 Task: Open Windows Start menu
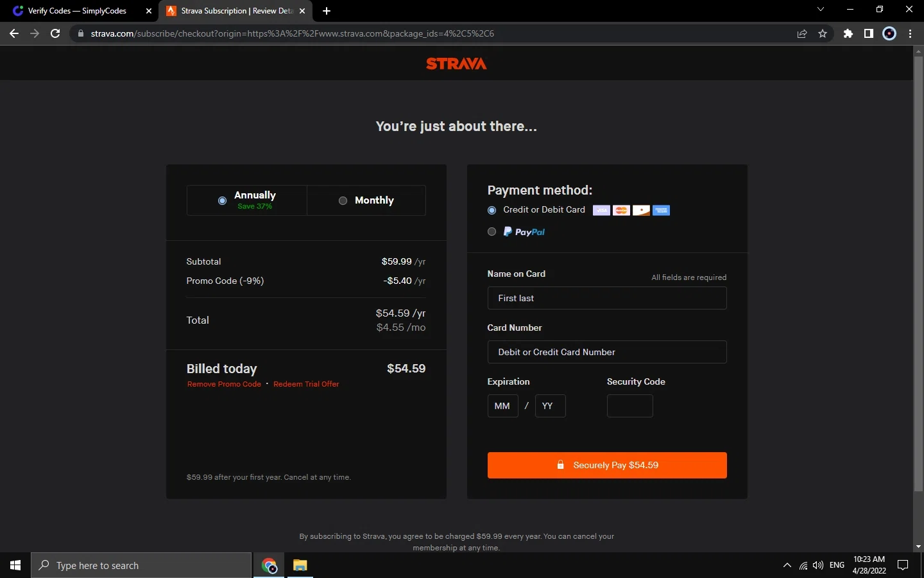point(15,565)
